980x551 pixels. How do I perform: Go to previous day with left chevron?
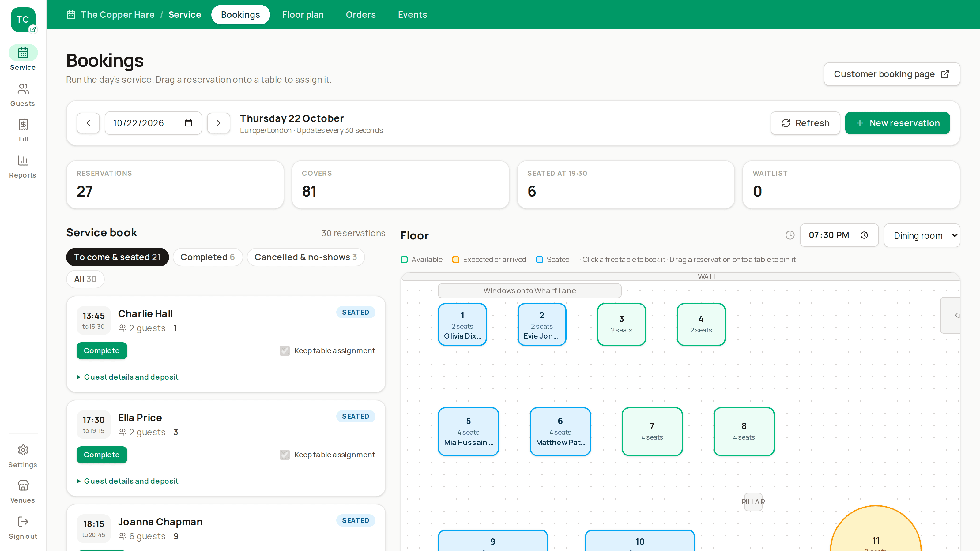88,123
